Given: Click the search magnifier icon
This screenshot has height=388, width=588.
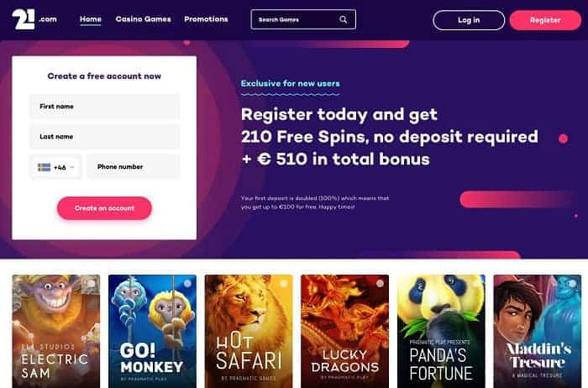Looking at the screenshot, I should point(343,19).
